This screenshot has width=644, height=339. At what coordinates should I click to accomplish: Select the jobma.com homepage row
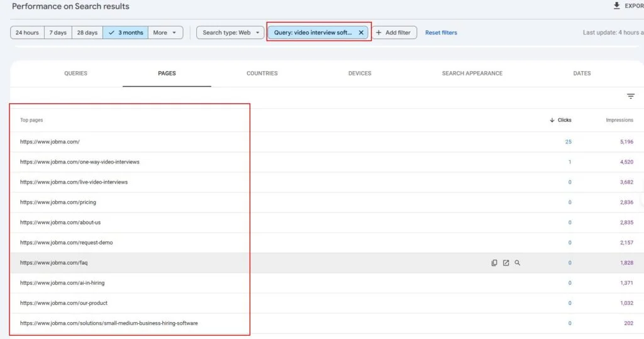(327, 142)
